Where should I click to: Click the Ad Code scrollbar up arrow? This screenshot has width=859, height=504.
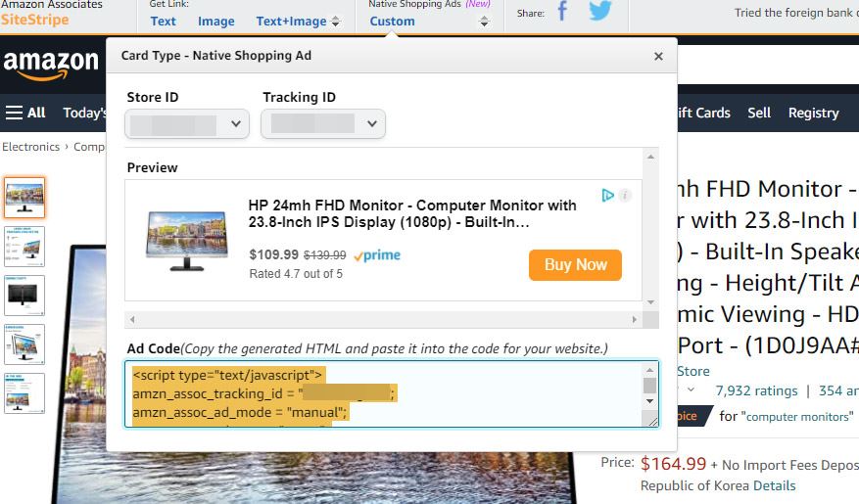[x=649, y=370]
